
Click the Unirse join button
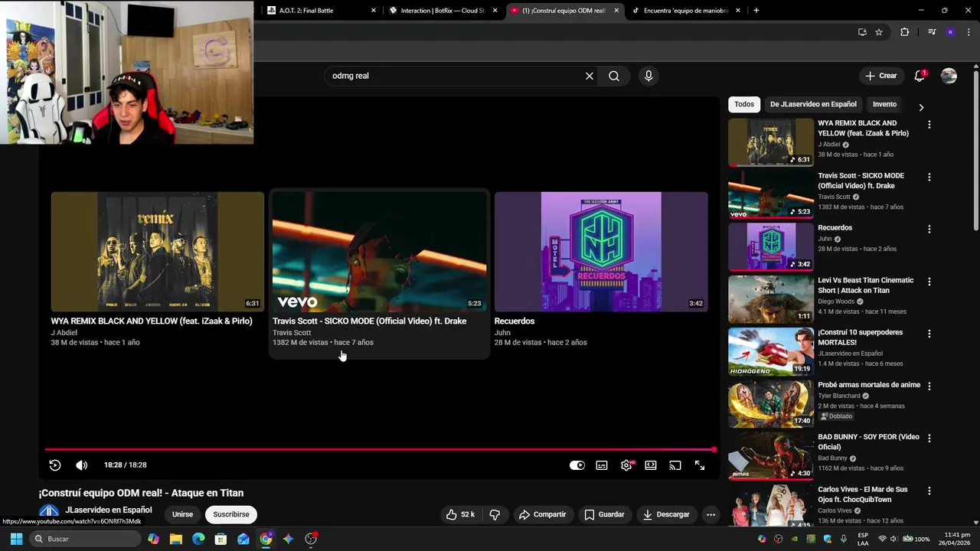(182, 514)
